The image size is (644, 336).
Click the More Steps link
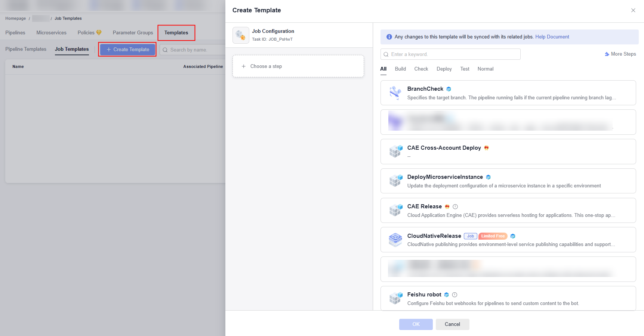pos(620,54)
